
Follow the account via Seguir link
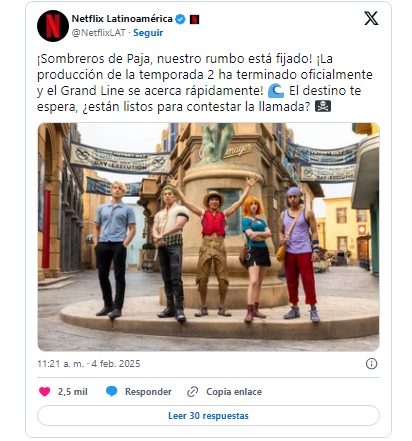coord(148,33)
